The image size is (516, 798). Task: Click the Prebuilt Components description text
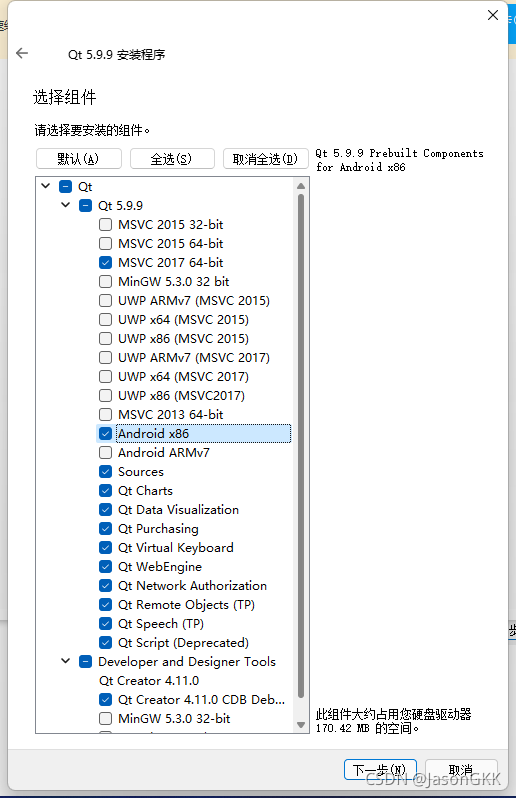tap(399, 160)
